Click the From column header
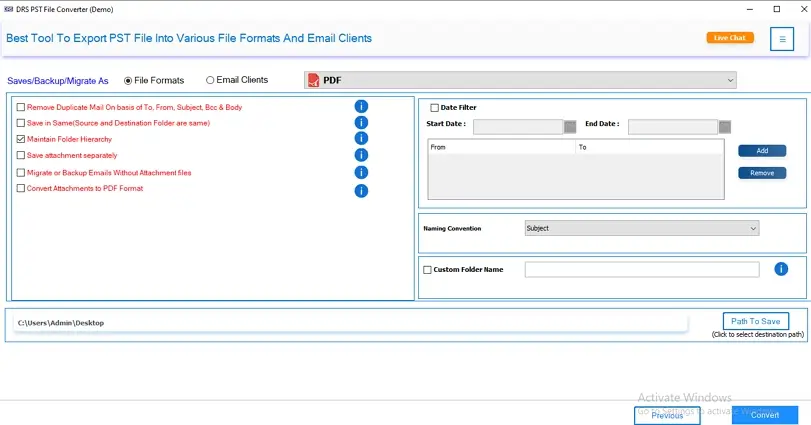Screen dimensions: 811x425 (x=502, y=147)
